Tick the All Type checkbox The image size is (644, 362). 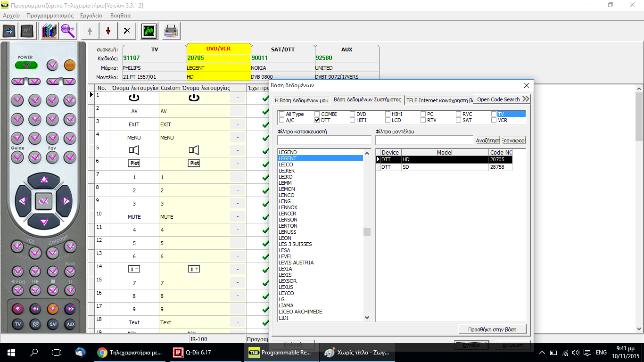282,114
